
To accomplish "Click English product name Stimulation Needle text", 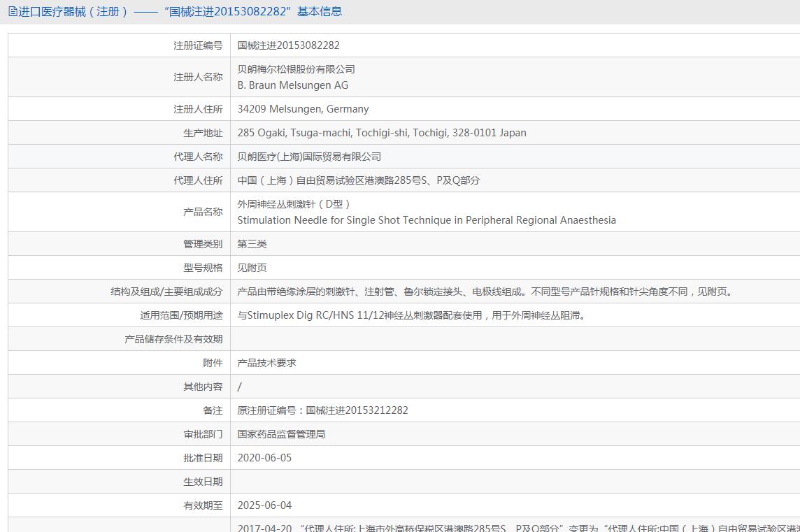I will pos(427,220).
